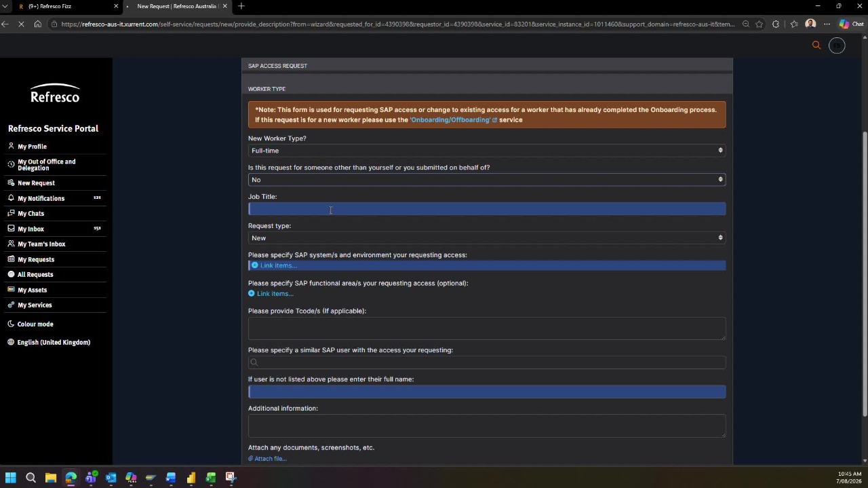Open the browser profile picture
This screenshot has height=488, width=868.
click(810, 24)
